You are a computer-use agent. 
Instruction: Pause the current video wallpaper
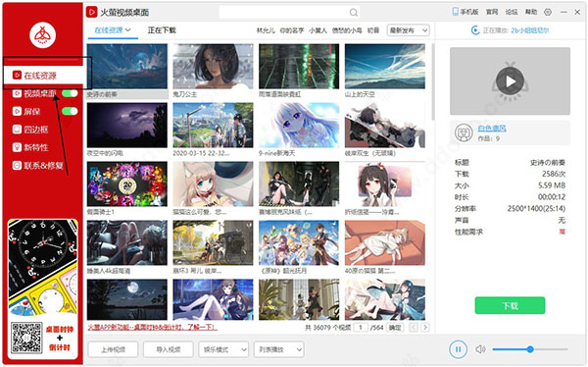pyautogui.click(x=458, y=349)
